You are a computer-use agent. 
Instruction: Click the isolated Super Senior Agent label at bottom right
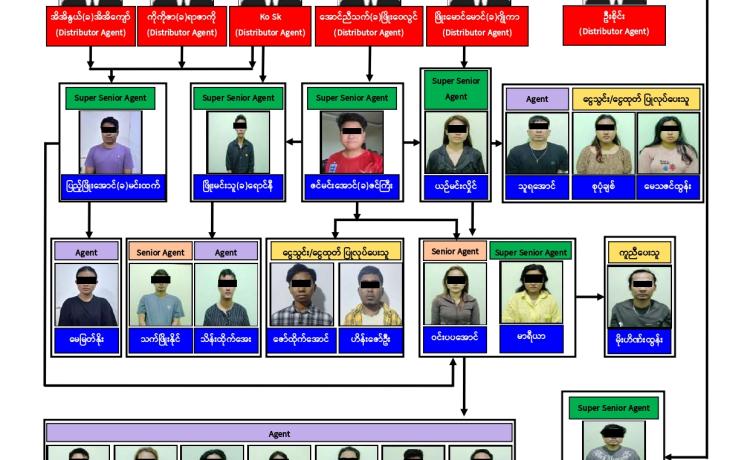click(613, 408)
